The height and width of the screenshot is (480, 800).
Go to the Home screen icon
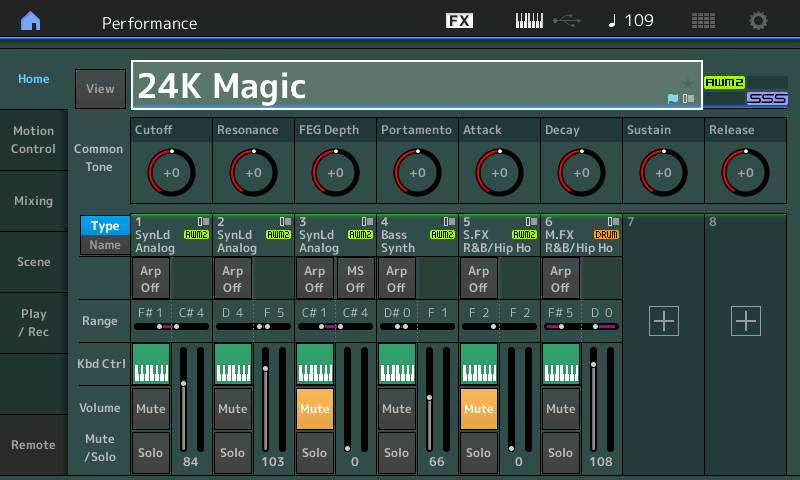click(32, 21)
